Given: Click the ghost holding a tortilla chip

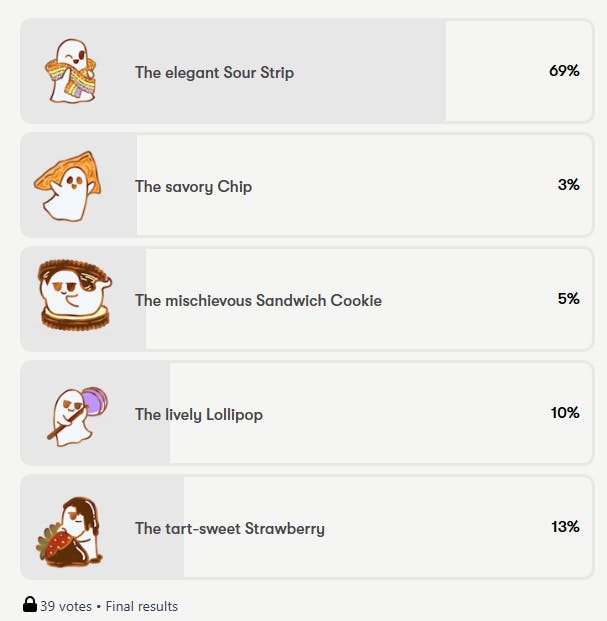Looking at the screenshot, I should 68,186.
